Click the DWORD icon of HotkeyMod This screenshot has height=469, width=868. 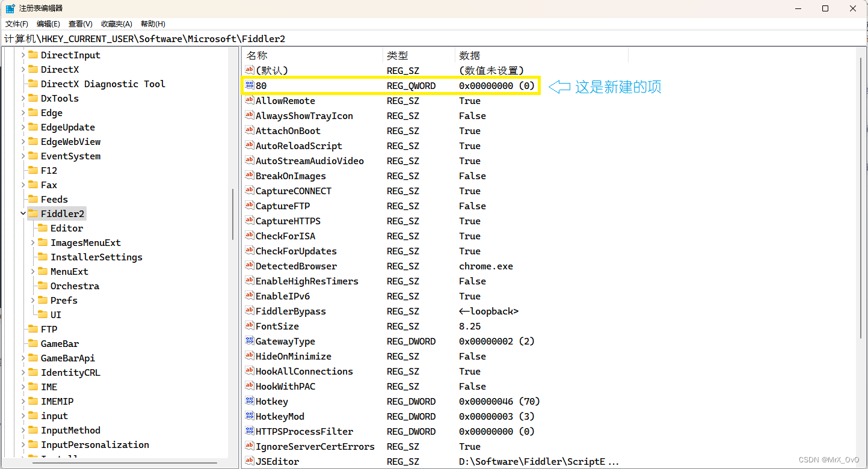[250, 416]
